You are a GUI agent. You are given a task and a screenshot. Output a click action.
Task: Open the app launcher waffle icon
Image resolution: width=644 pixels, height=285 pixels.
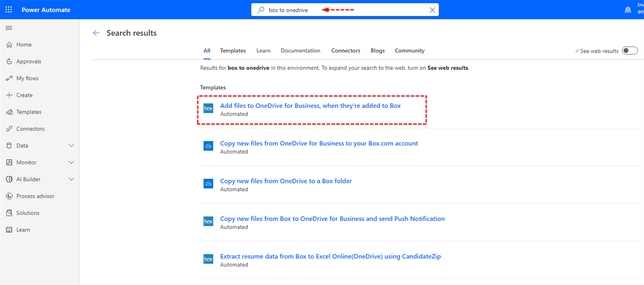[x=9, y=10]
